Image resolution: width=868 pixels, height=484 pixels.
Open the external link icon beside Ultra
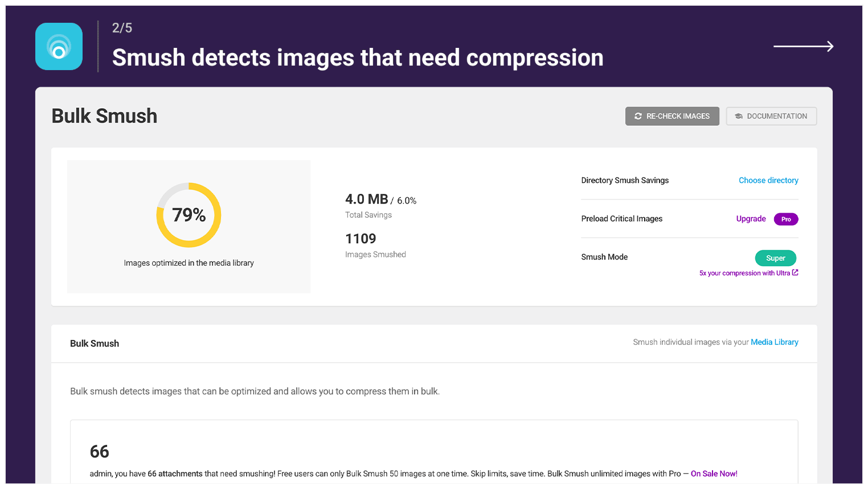[x=795, y=272]
